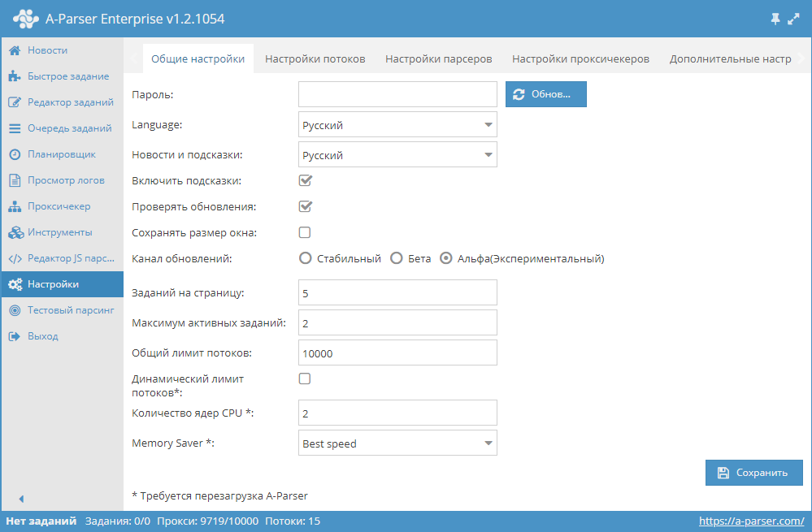Click the A-Parser logo icon
The image size is (812, 532).
[26, 19]
